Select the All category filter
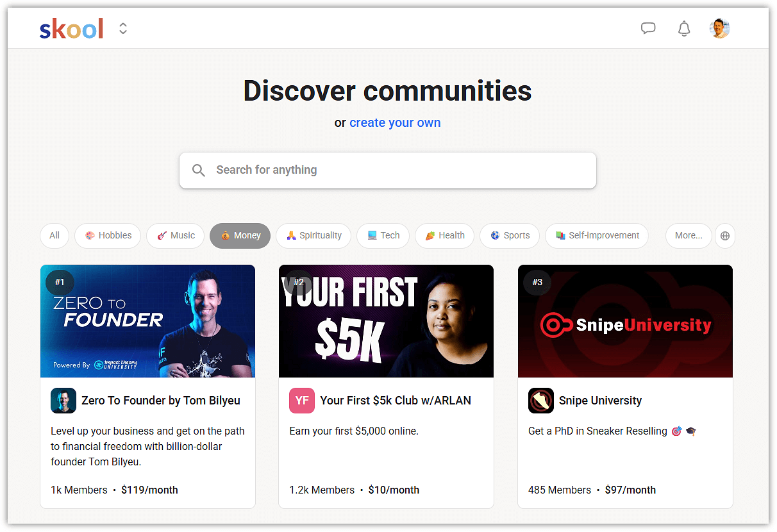777x532 pixels. (x=54, y=235)
